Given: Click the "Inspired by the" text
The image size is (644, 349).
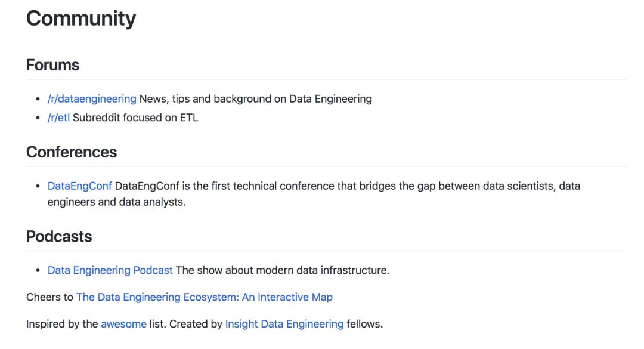Looking at the screenshot, I should [x=62, y=324].
